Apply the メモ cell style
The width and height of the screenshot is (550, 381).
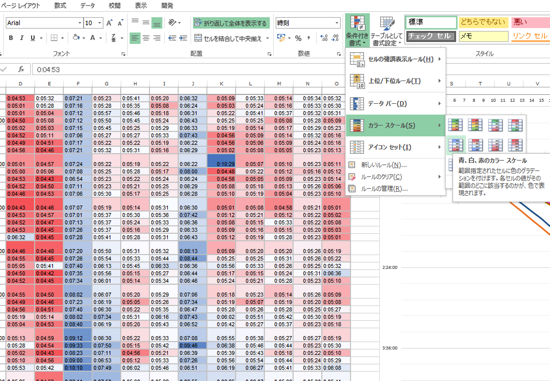[483, 36]
